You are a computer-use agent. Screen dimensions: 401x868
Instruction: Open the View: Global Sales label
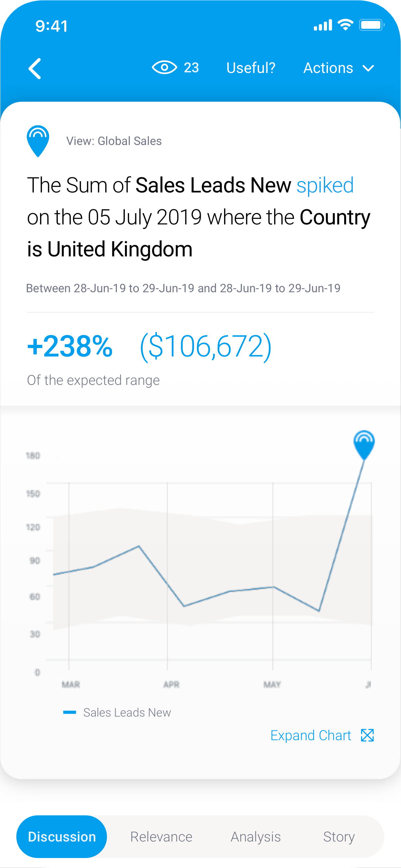pos(114,141)
